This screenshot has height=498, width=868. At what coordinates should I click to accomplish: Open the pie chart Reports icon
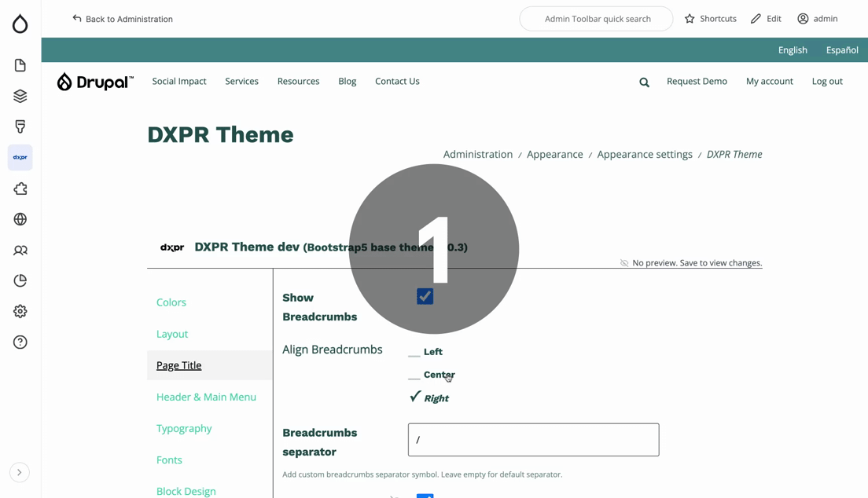click(20, 280)
